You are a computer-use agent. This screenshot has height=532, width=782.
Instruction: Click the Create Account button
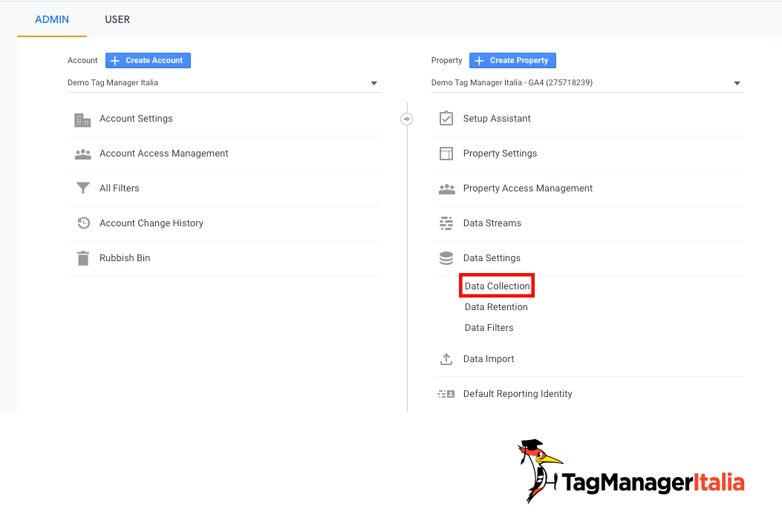[x=148, y=60]
